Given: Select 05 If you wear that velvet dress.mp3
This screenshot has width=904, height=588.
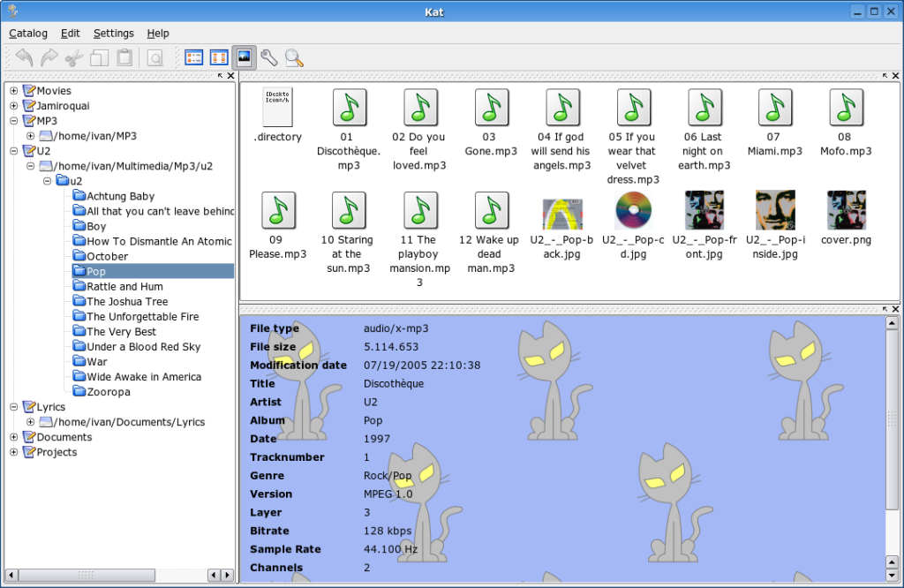Looking at the screenshot, I should point(633,107).
